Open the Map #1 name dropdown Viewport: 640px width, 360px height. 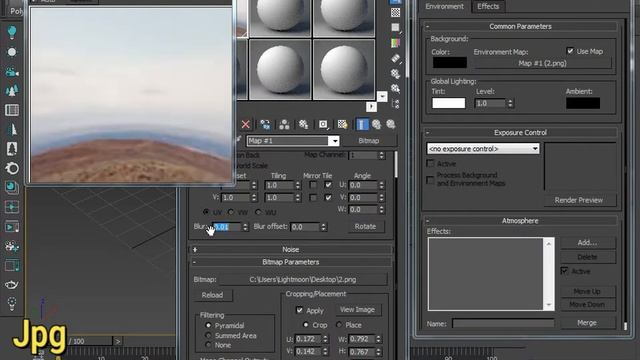tap(334, 141)
